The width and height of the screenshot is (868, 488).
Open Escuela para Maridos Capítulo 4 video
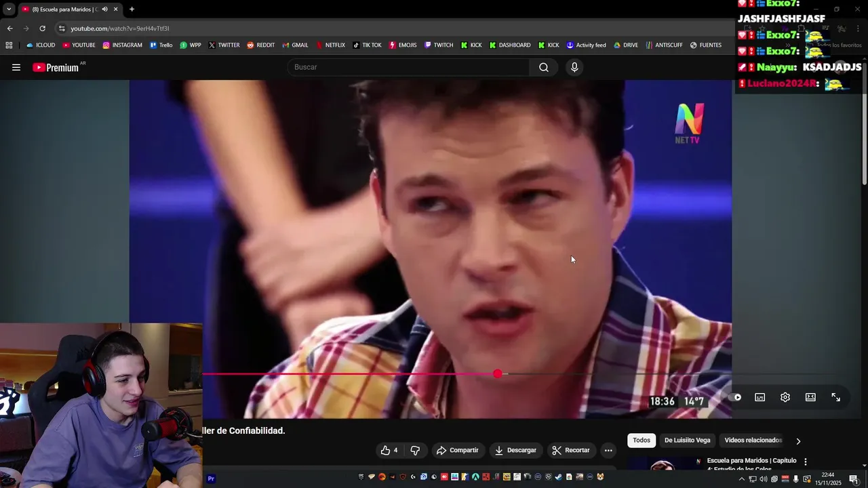pyautogui.click(x=751, y=464)
